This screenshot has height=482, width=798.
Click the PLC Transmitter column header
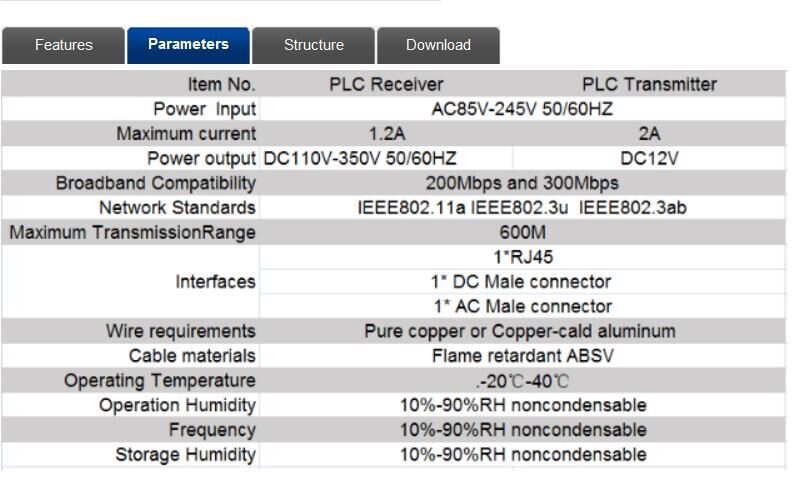[x=649, y=85]
